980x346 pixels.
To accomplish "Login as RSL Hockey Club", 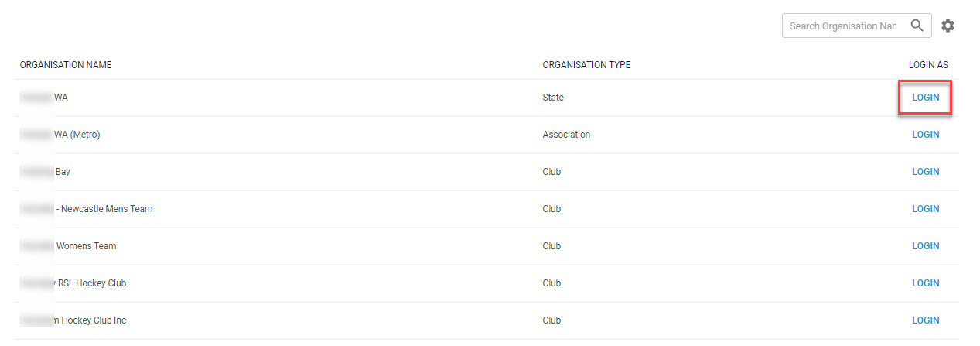I will pos(925,283).
